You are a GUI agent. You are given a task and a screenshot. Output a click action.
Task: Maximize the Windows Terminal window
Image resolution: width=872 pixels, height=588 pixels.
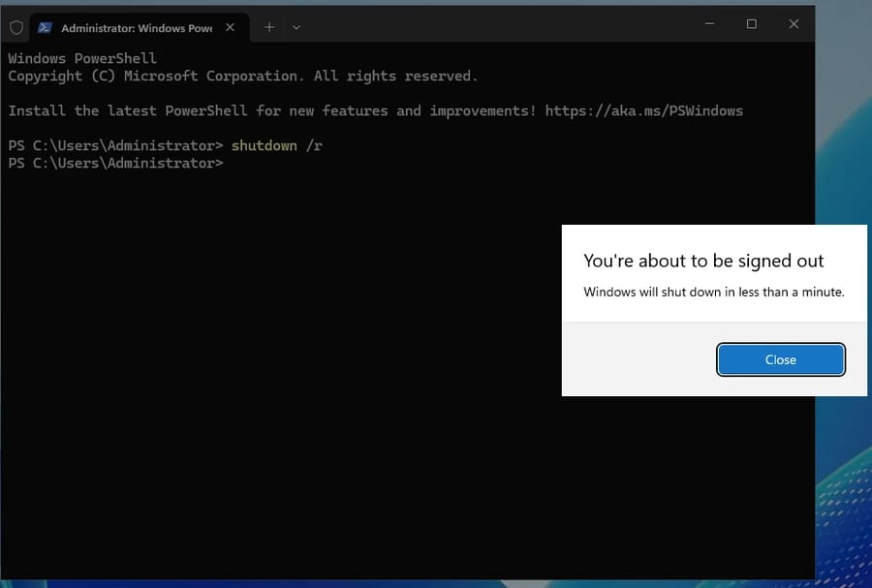coord(751,24)
